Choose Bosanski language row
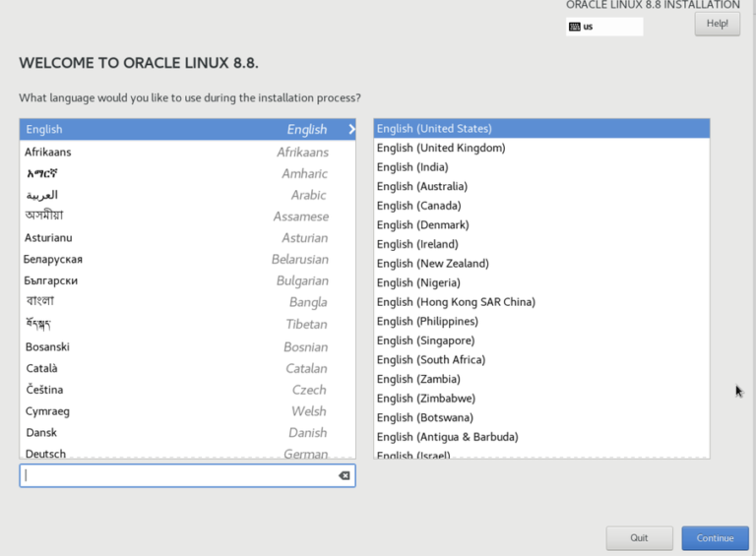The width and height of the screenshot is (756, 556). (x=187, y=346)
